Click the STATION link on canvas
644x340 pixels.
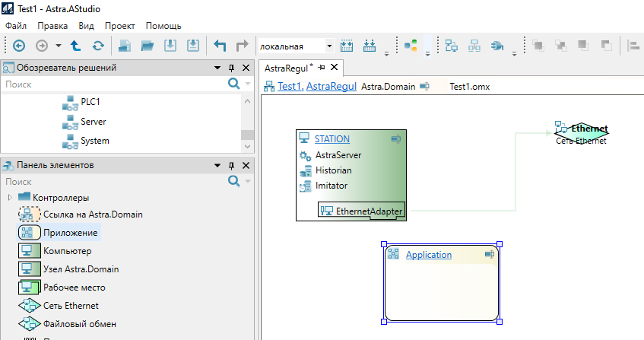tap(332, 139)
